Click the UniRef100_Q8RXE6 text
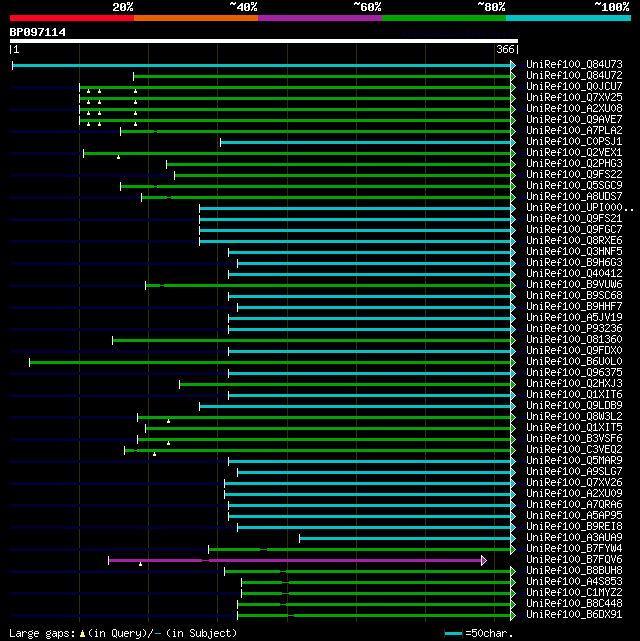Image resolution: width=640 pixels, height=641 pixels. (x=574, y=241)
